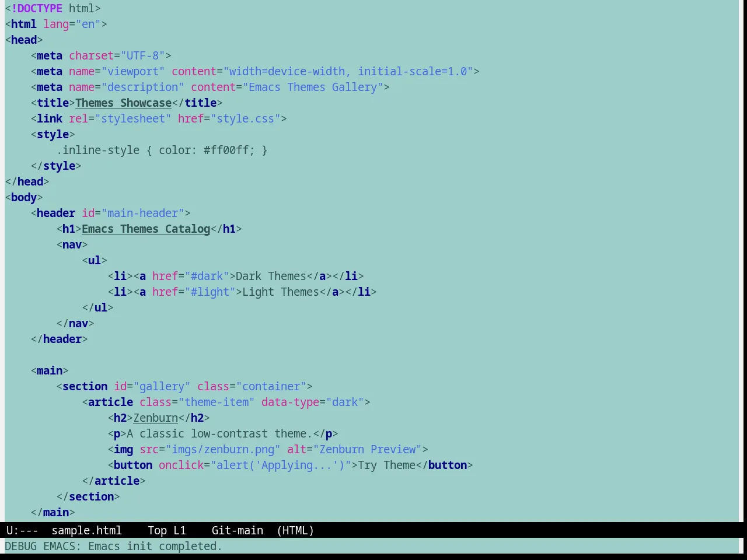Click 'Top' position indicator in mode line
This screenshot has height=560, width=747.
pos(157,530)
